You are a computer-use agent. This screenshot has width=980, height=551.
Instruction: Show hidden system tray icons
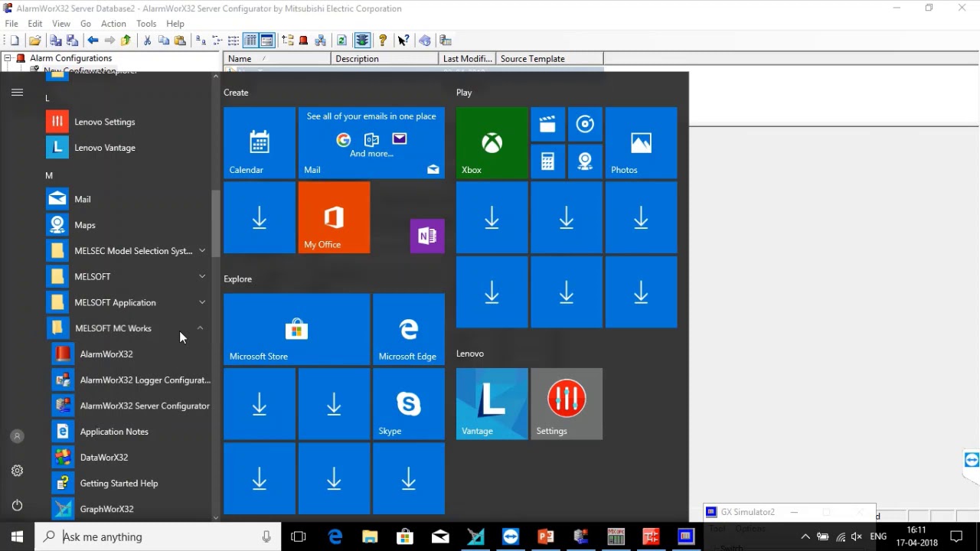805,537
